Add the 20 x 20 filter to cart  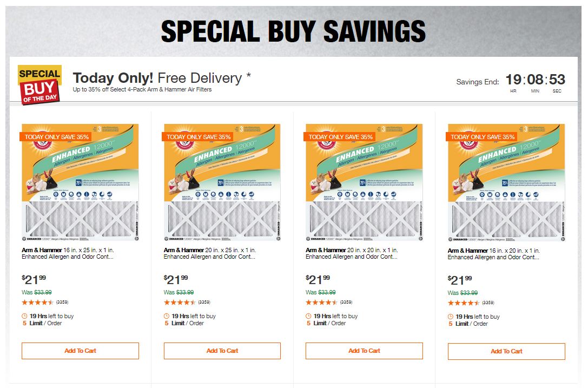[x=364, y=351]
